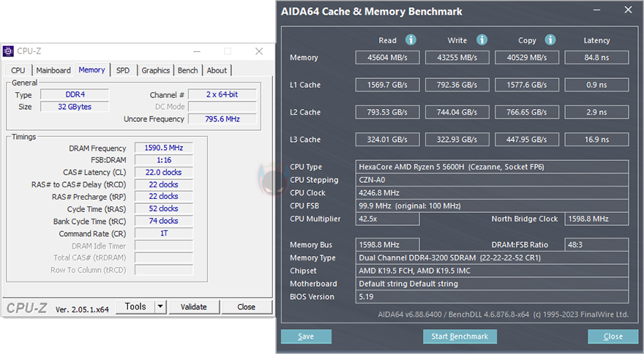Image resolution: width=644 pixels, height=354 pixels.
Task: Open the Mainboard tab in CPU-Z
Action: tap(53, 70)
